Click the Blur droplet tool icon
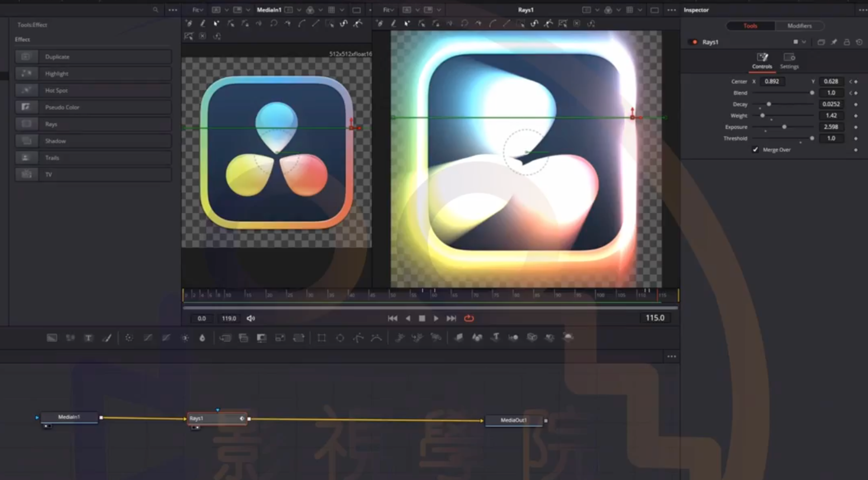868x480 pixels. [202, 338]
